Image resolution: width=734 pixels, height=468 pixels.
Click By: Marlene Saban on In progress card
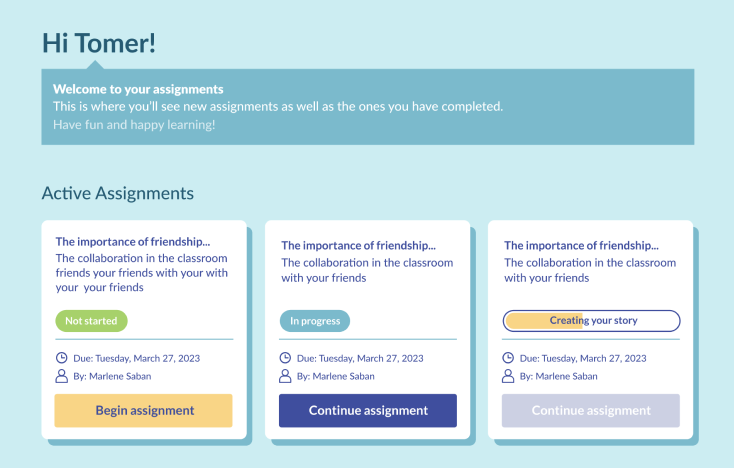click(x=335, y=376)
